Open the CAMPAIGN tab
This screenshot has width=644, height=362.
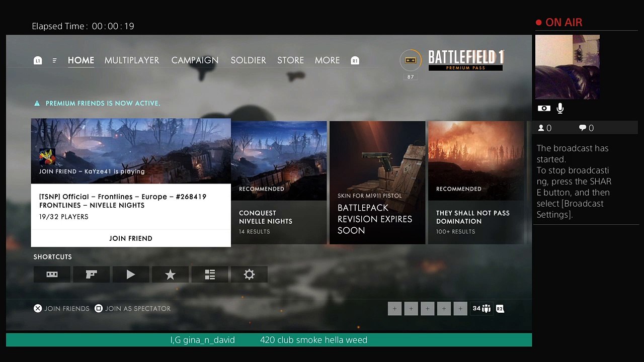point(195,60)
